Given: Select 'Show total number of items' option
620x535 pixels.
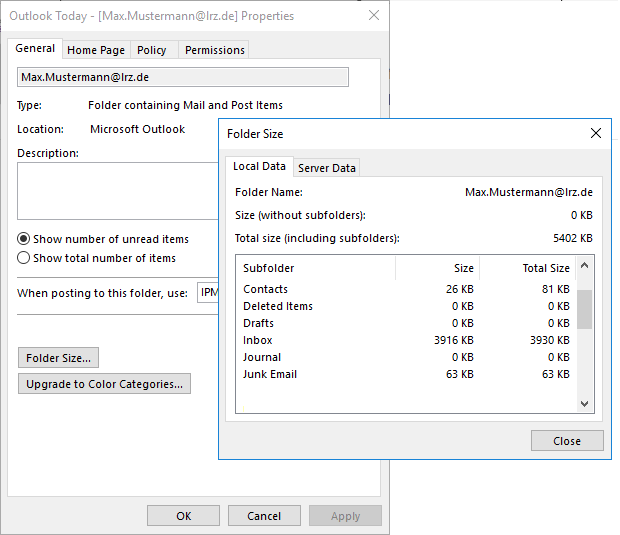Looking at the screenshot, I should (x=24, y=258).
